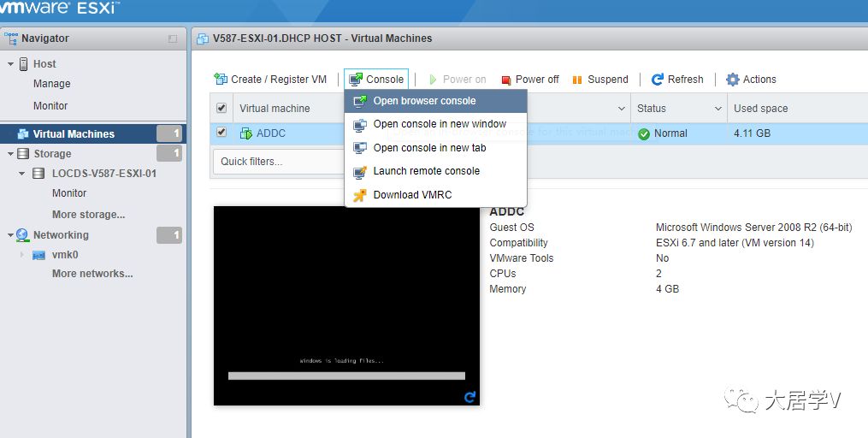Click the Networking count badge
The image size is (868, 438).
click(169, 234)
